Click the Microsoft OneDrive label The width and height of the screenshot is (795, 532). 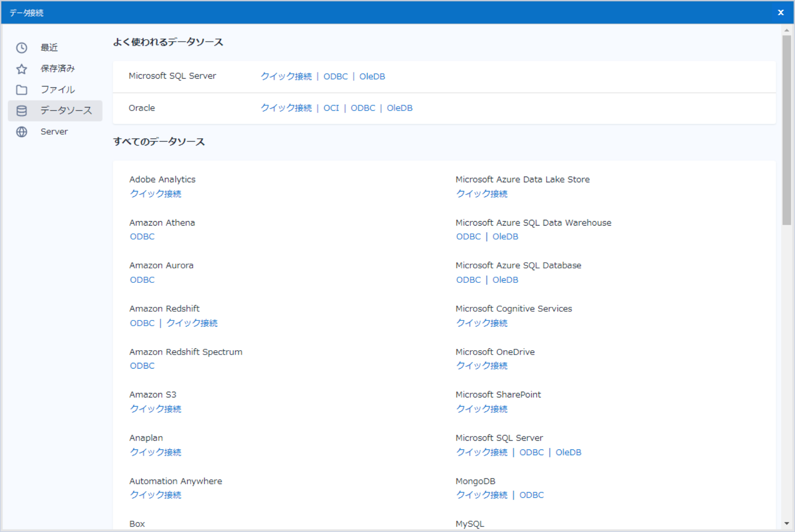(x=495, y=352)
